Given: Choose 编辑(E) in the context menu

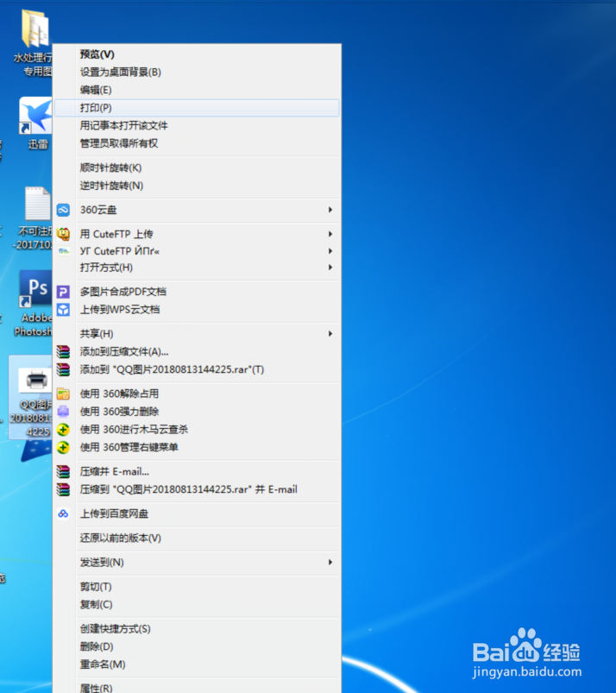Looking at the screenshot, I should (x=197, y=90).
